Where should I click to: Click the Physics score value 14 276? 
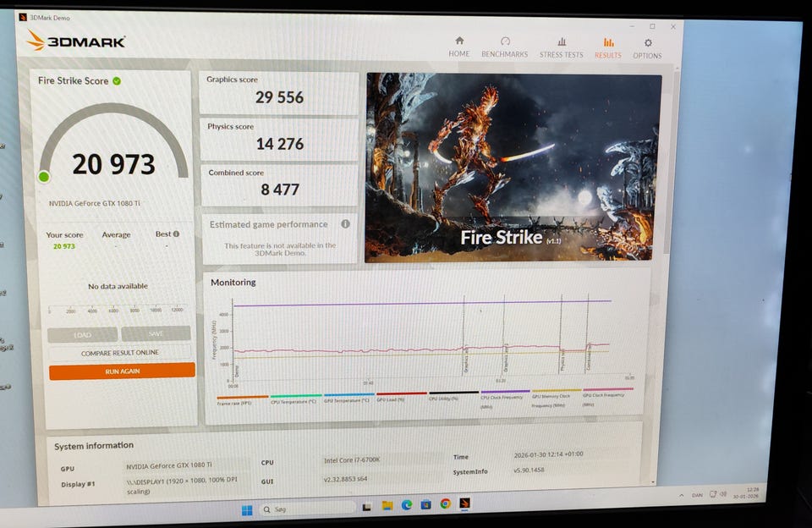point(280,144)
